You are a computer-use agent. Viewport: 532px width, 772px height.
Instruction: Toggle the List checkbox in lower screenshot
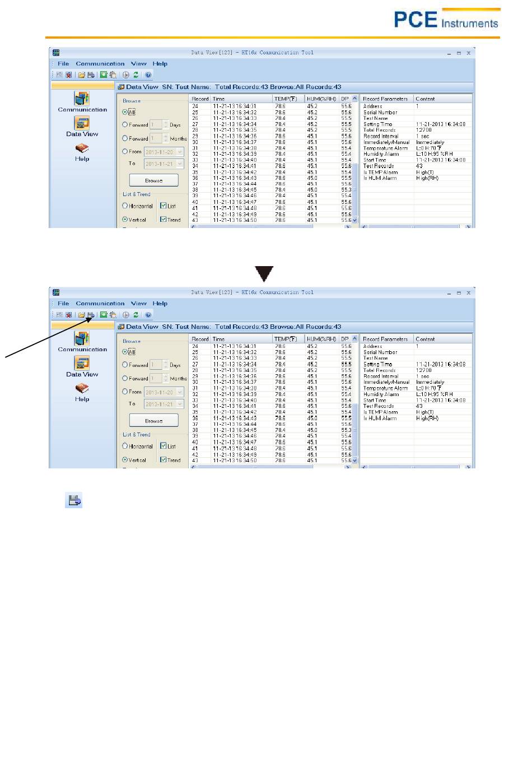click(x=164, y=446)
